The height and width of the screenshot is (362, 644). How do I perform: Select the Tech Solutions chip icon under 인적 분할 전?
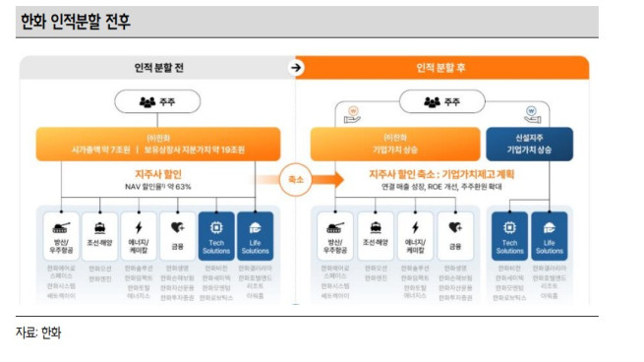[x=216, y=227]
